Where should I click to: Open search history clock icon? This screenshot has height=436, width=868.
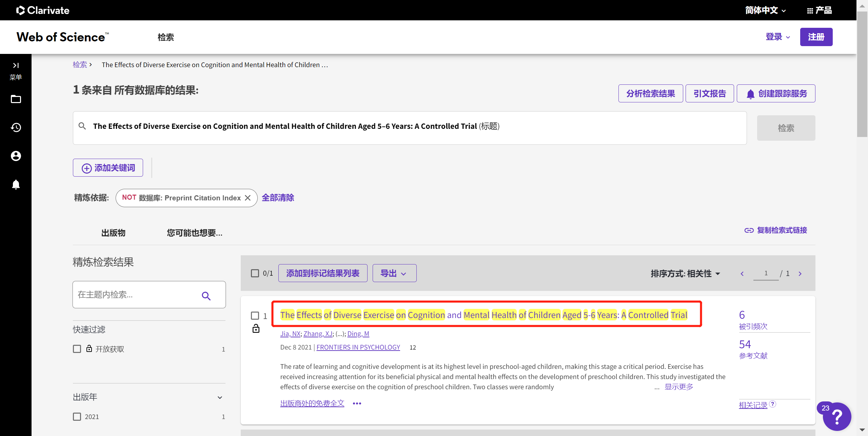point(16,127)
